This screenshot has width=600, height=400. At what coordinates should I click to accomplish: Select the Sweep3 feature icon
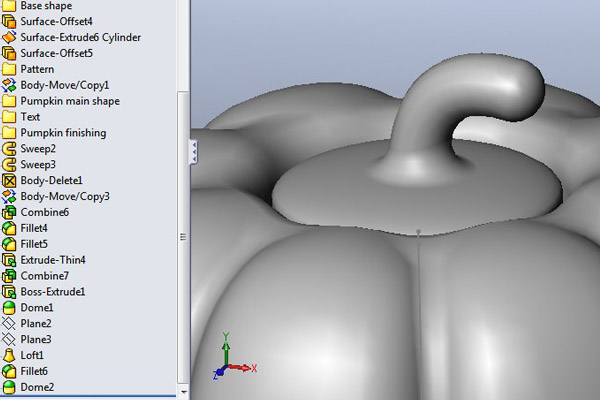point(9,165)
